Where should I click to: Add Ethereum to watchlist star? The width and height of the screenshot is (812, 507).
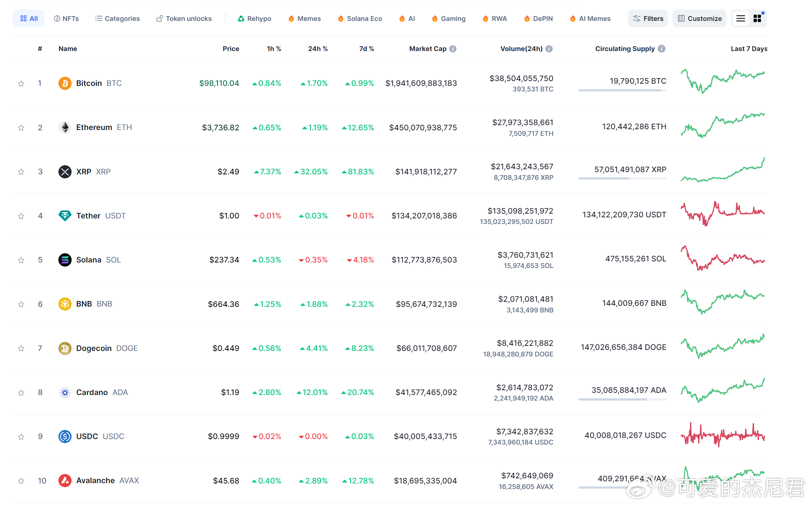pos(21,128)
